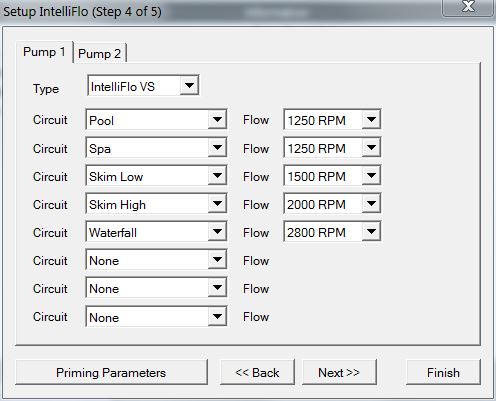
Task: Proceed with the Next >> button
Action: click(x=339, y=372)
